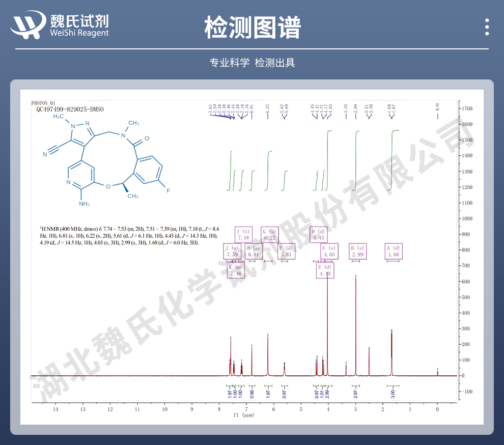The image size is (504, 445).
Task: Click the E (d) 4.19 peak label
Action: [x=325, y=270]
